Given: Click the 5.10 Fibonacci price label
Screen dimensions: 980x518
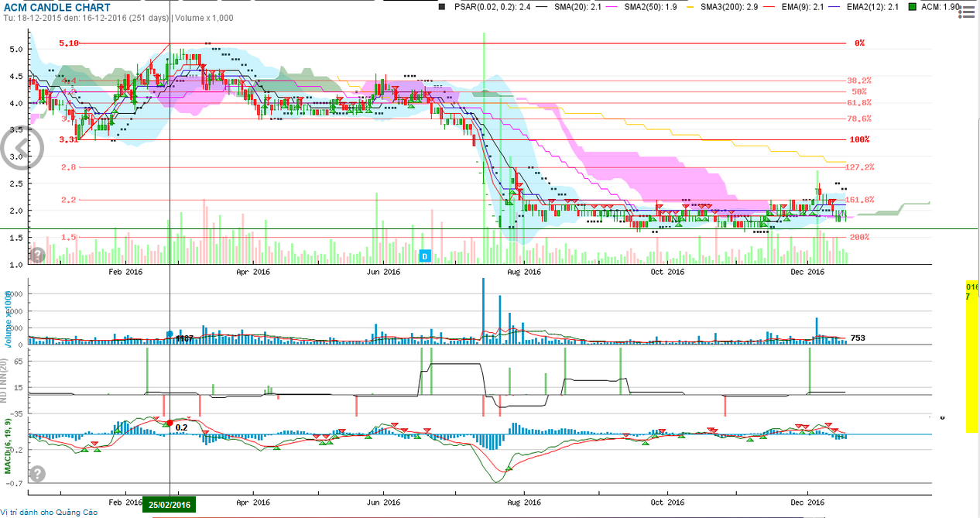Looking at the screenshot, I should pyautogui.click(x=70, y=43).
